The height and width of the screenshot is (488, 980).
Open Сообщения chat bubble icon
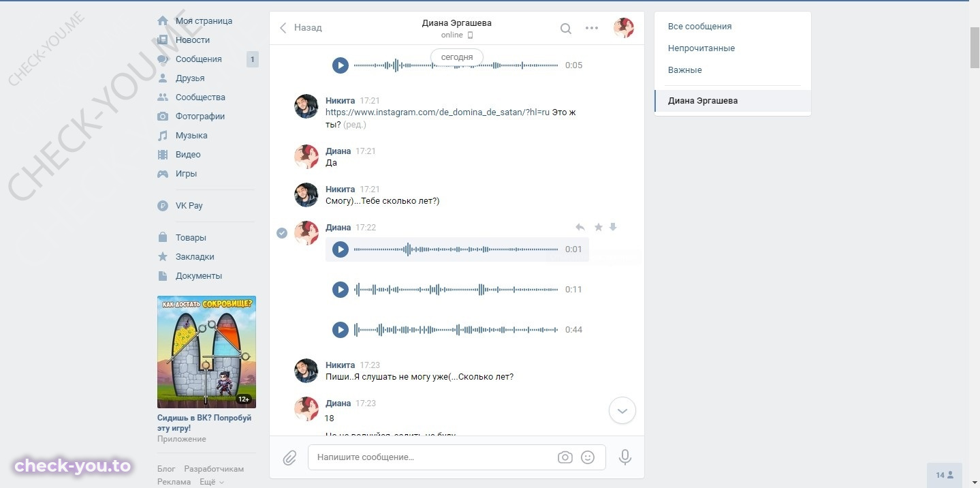pyautogui.click(x=163, y=59)
